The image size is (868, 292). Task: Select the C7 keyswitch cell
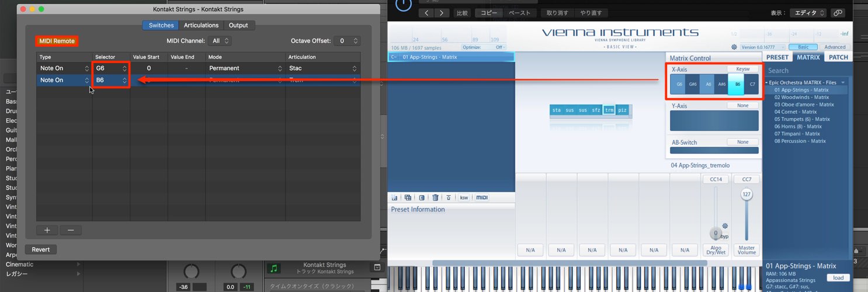(x=752, y=84)
